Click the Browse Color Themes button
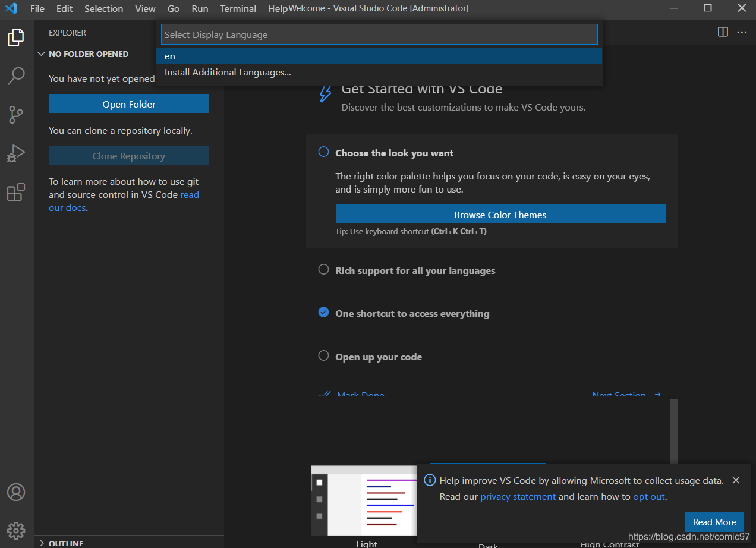756x548 pixels. click(x=500, y=215)
